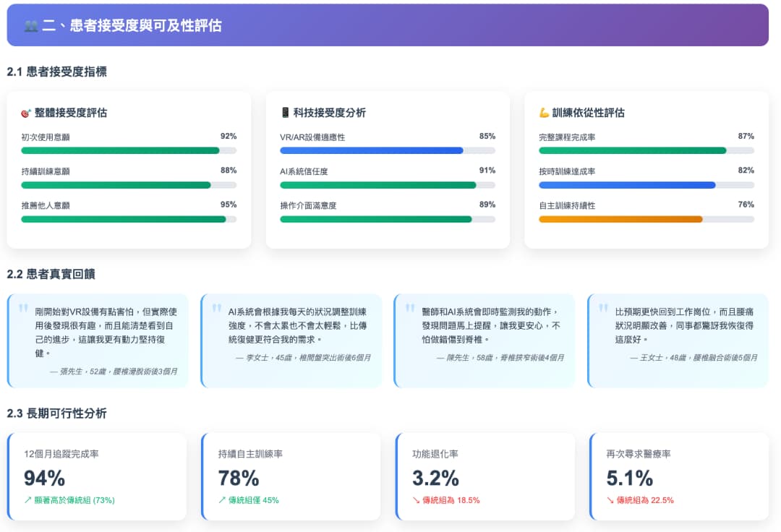This screenshot has width=781, height=532.
Task: Click the 完整課程完成率 progress bar
Action: click(646, 151)
